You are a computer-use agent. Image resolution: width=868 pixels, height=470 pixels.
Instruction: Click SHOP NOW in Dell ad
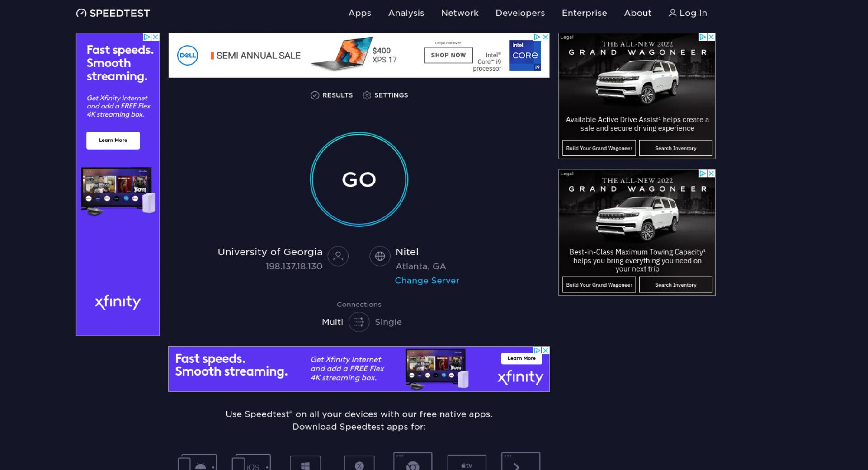tap(448, 55)
